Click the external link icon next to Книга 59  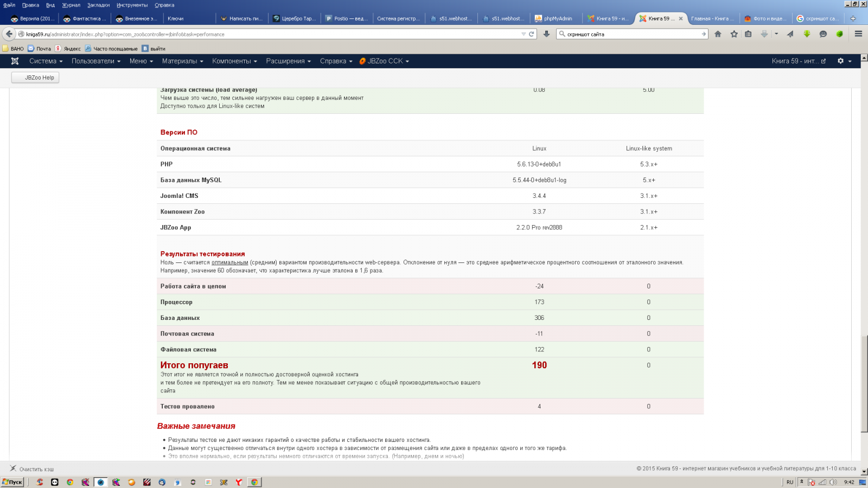click(x=824, y=61)
